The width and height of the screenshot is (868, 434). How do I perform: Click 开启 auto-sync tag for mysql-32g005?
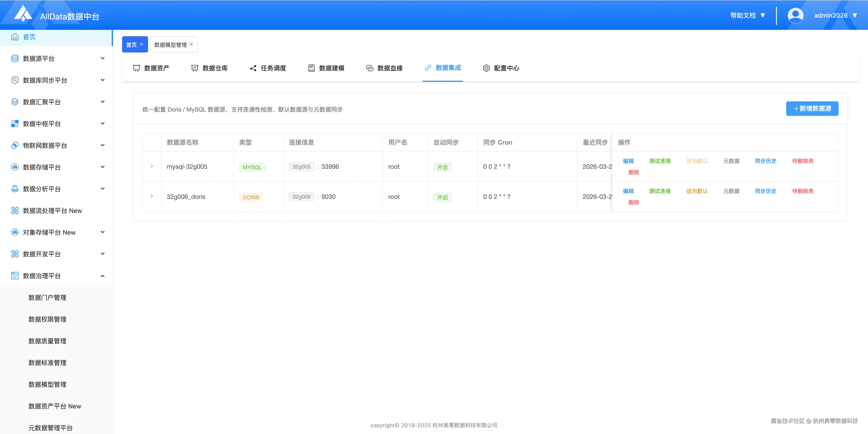442,167
